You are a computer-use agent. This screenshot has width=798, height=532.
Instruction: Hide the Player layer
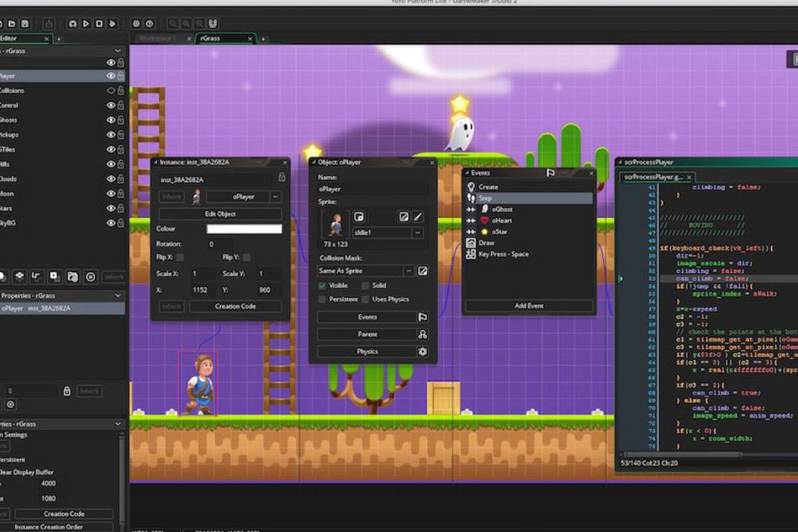point(111,76)
